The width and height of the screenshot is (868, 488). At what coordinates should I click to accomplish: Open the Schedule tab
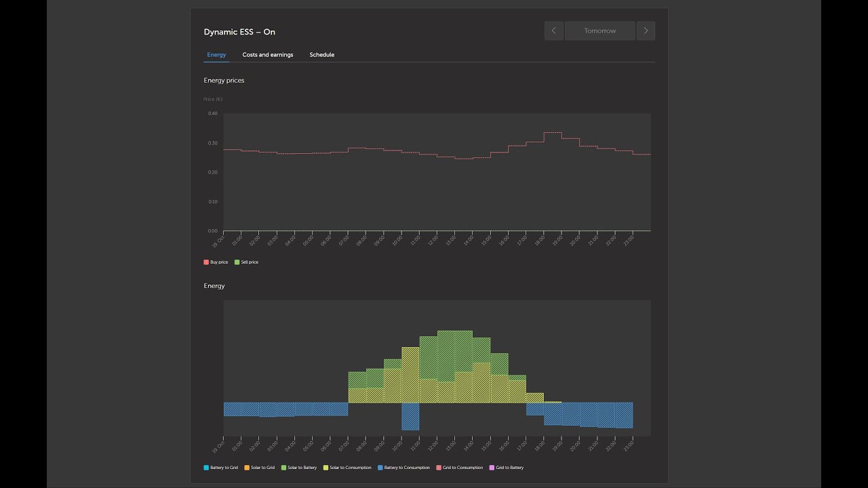pos(322,55)
